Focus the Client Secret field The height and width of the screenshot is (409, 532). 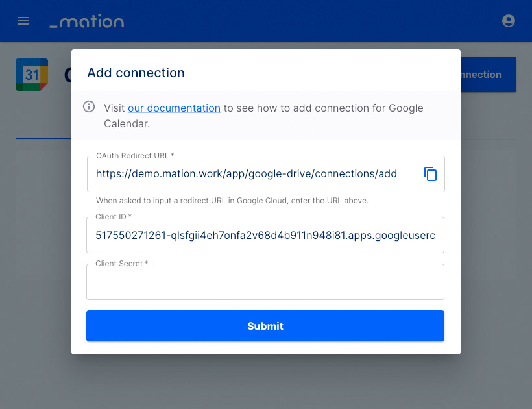(265, 282)
